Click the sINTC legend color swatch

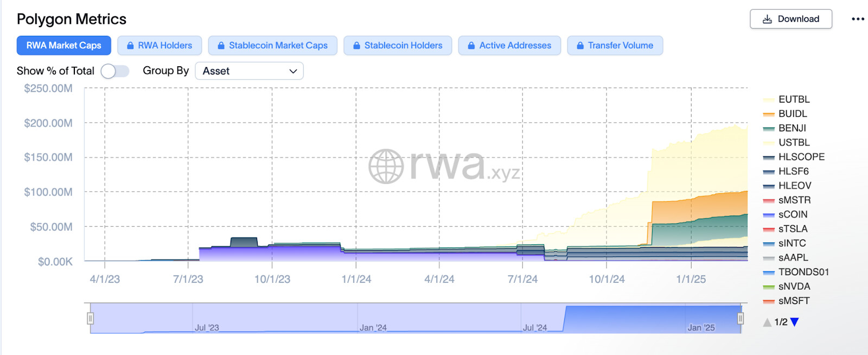769,244
